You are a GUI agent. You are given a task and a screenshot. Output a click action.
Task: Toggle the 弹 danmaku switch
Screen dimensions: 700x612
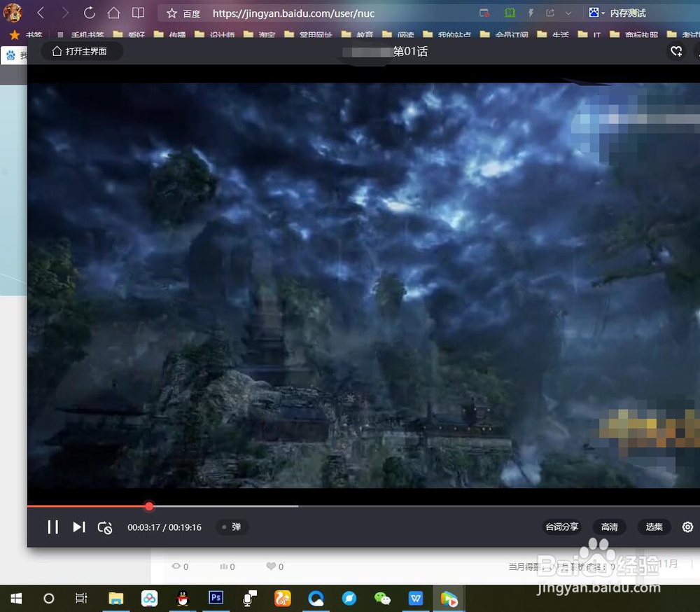232,527
